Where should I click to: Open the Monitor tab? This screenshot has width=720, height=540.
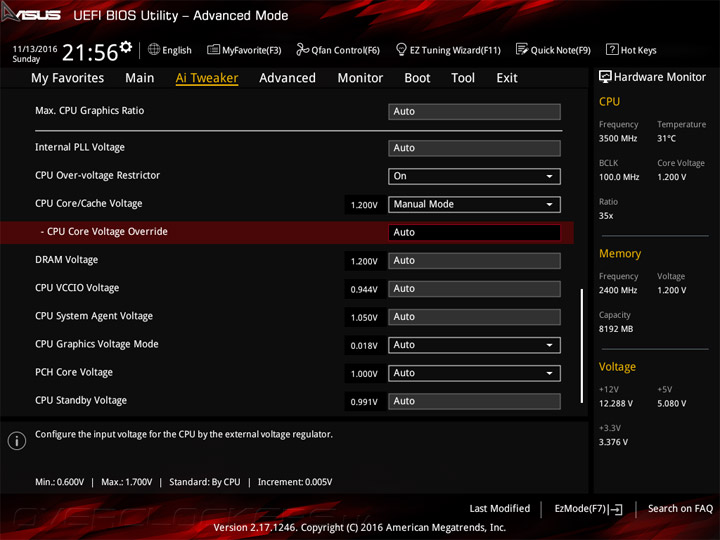point(360,78)
